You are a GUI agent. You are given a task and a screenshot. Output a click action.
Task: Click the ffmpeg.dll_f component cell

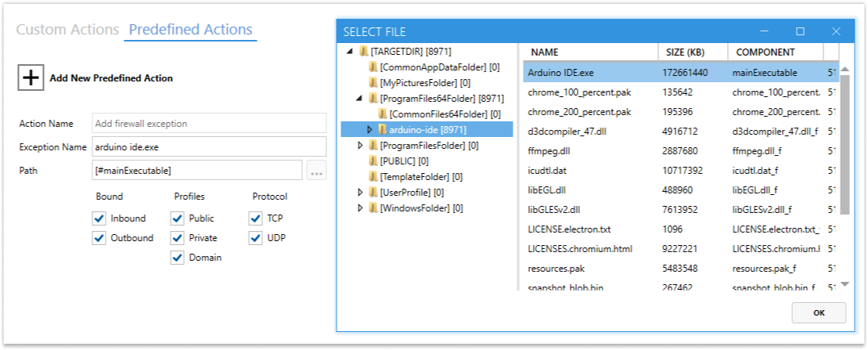tap(757, 151)
